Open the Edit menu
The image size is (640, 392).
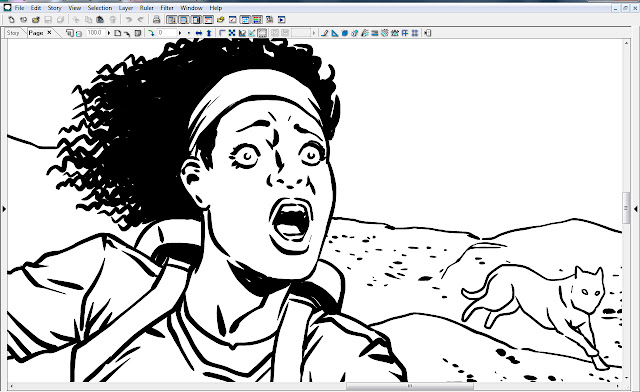pyautogui.click(x=36, y=8)
